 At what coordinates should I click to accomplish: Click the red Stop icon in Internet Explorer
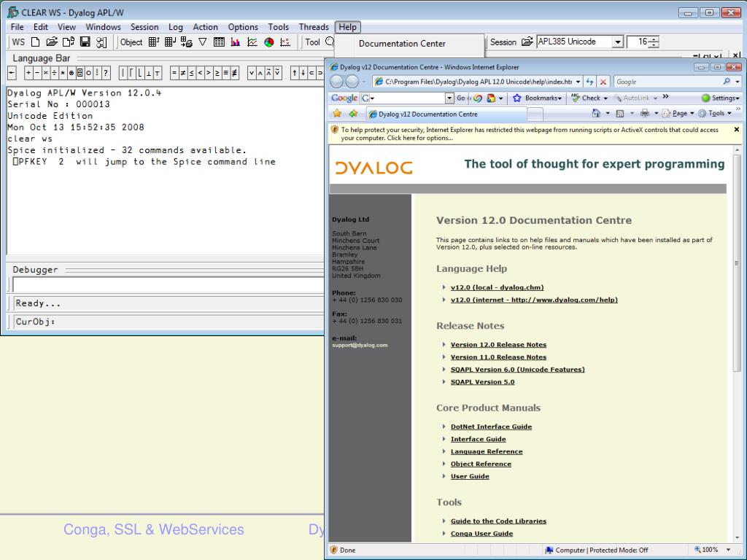click(x=603, y=82)
